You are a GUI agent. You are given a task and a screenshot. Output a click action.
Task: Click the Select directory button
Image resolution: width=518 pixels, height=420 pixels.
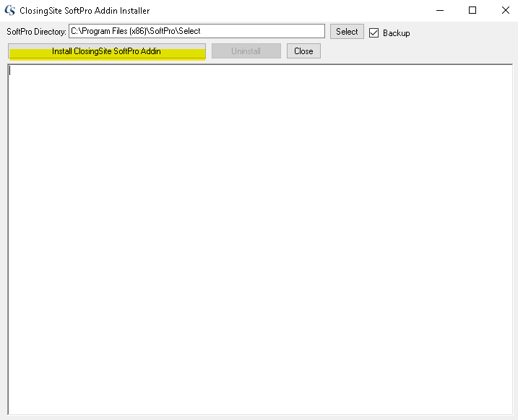[347, 31]
